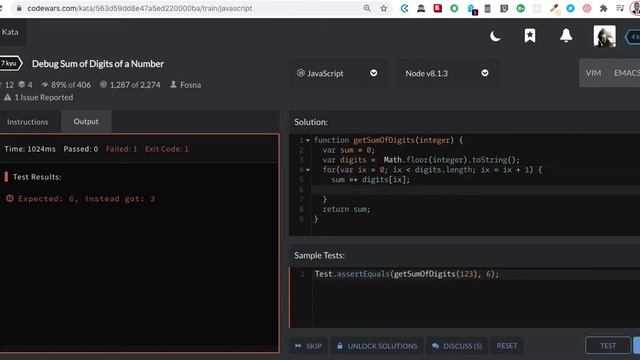Enable EMACS editor mode
This screenshot has height=360, width=640.
(627, 73)
